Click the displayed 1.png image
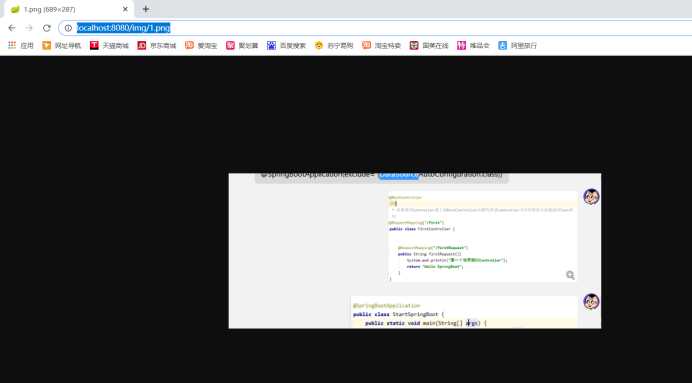The image size is (692, 383). 415,251
